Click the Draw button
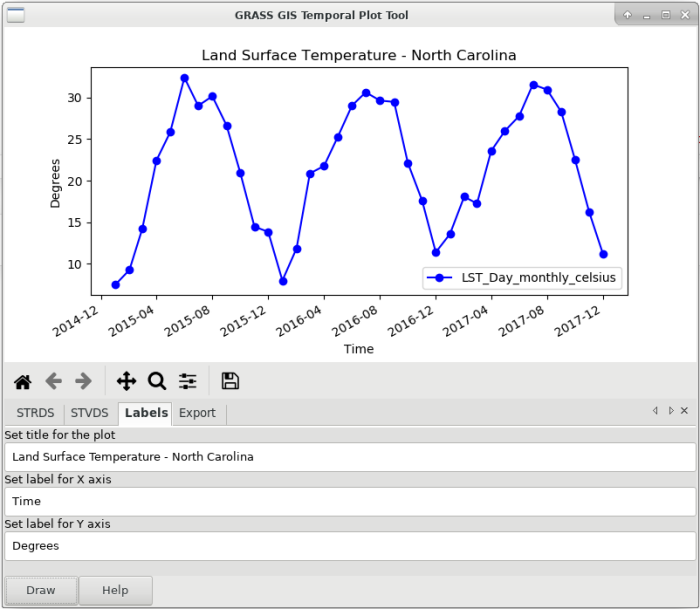 pos(41,590)
